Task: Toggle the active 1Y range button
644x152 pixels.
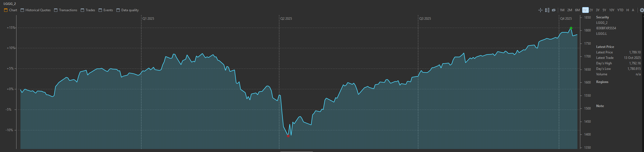Action: click(585, 10)
